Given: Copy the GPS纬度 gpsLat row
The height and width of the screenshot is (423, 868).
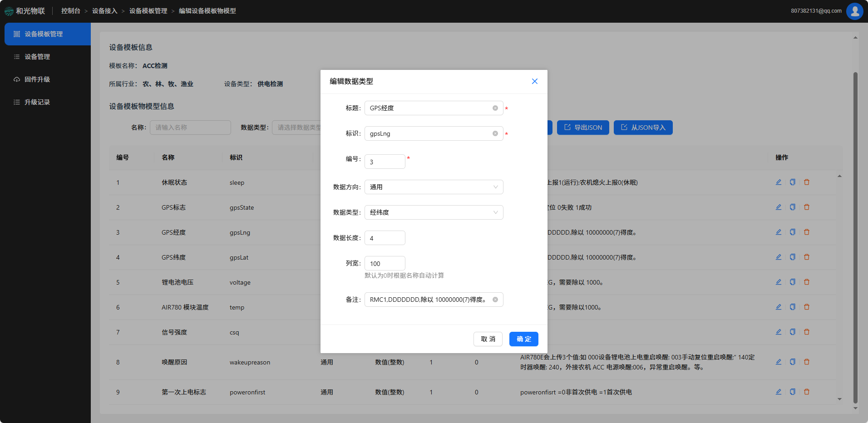Looking at the screenshot, I should point(793,257).
